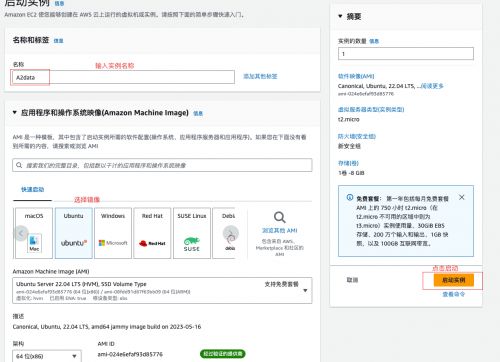
Task: Open the Ubuntu Server 22.04 LTS AMI dropdown
Action: [x=162, y=290]
